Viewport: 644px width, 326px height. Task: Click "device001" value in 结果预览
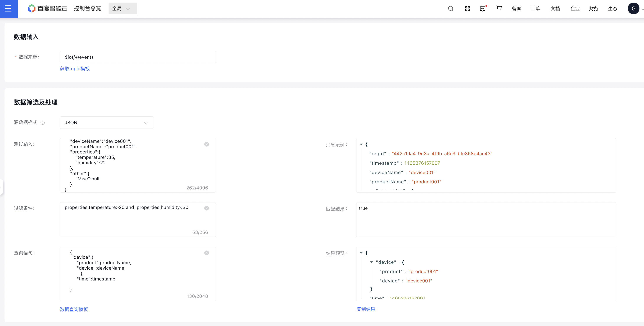(x=419, y=281)
